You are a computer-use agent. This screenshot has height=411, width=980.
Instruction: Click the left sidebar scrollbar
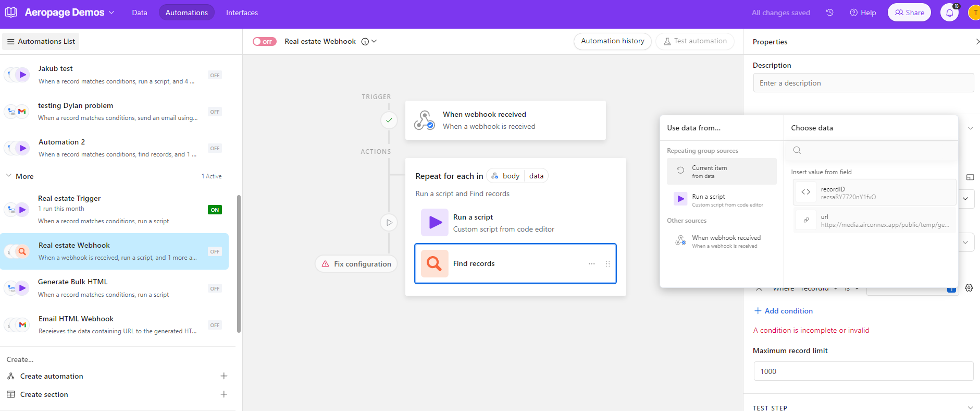(x=239, y=263)
